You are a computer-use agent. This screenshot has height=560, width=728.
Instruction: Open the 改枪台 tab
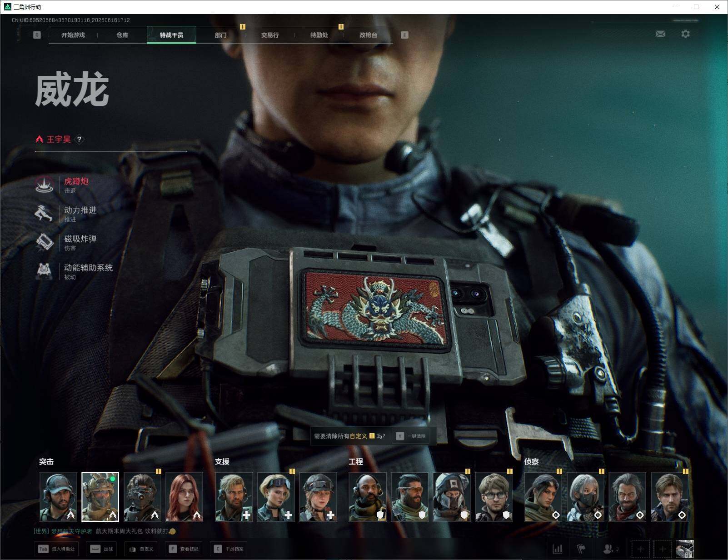pyautogui.click(x=368, y=35)
